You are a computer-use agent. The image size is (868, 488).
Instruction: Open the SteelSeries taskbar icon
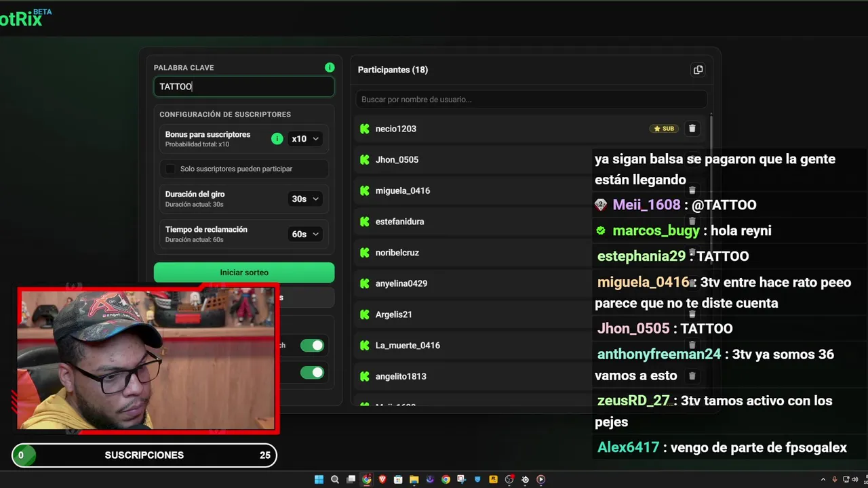coord(525,479)
